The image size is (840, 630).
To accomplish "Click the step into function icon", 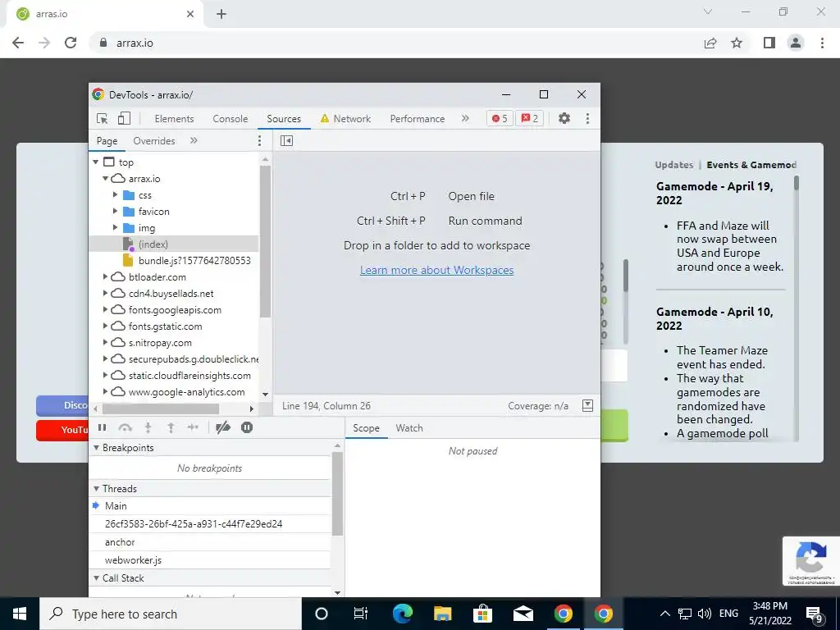I will click(148, 427).
